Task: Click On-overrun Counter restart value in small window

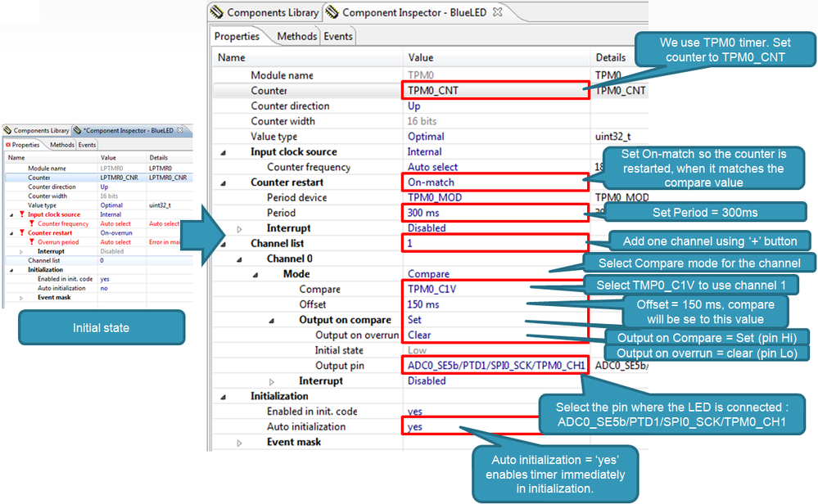Action: (115, 233)
